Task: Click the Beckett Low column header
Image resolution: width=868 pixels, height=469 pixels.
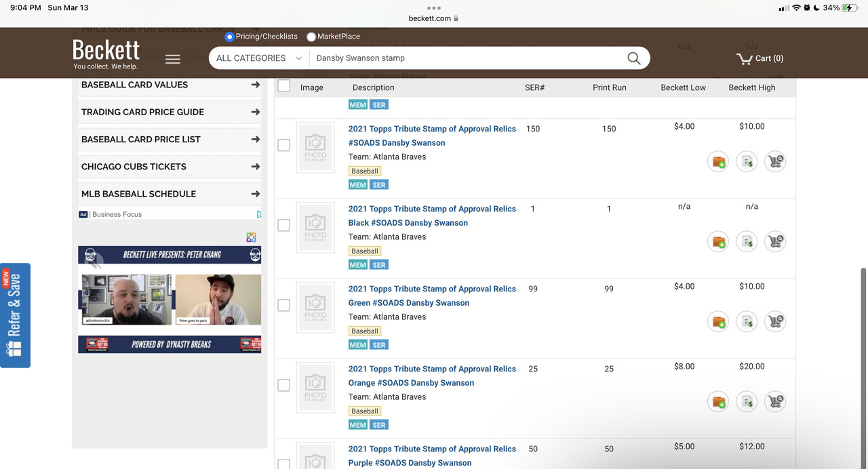Action: tap(684, 87)
